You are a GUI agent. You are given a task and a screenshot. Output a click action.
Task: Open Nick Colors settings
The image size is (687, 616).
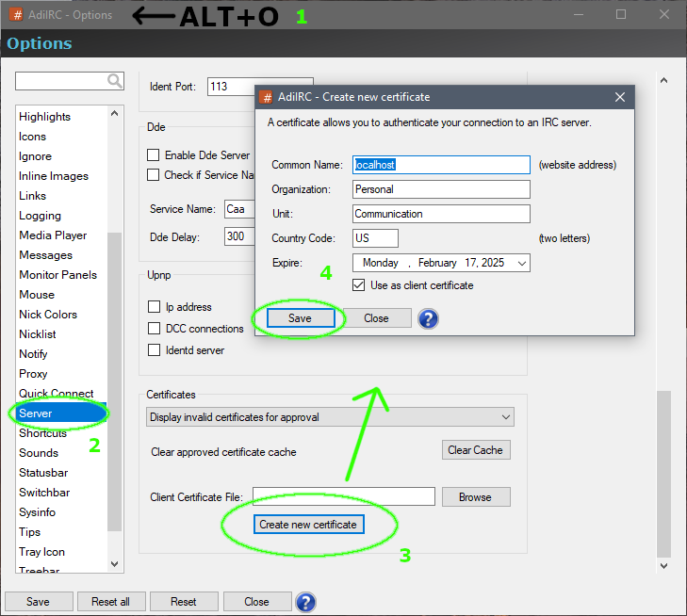(x=48, y=315)
